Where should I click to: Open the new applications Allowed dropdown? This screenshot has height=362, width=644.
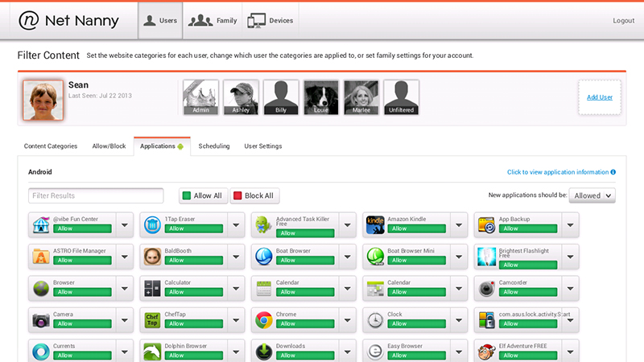tap(592, 195)
